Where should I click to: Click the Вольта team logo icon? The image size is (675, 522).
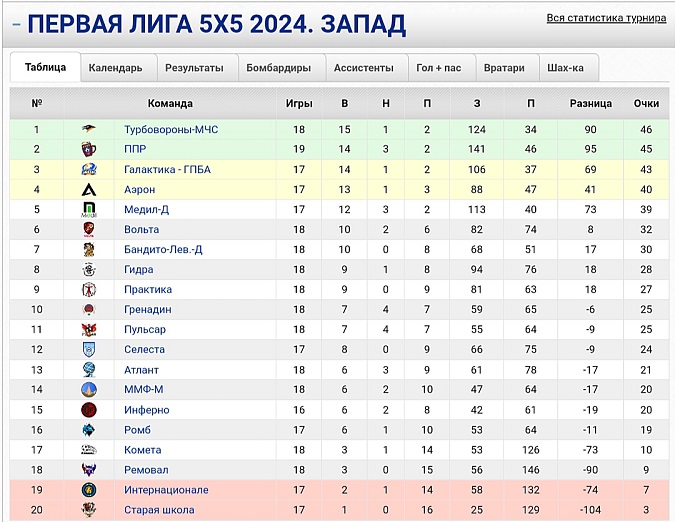tap(89, 229)
